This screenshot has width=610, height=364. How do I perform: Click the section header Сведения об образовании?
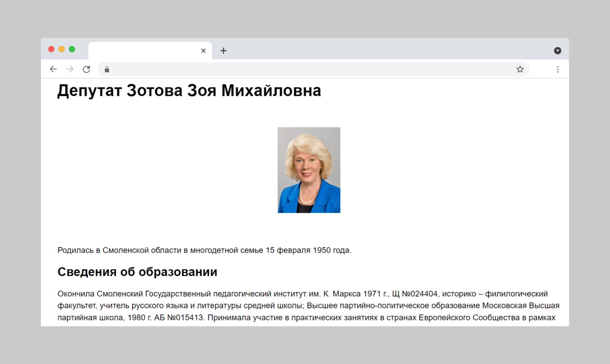click(137, 272)
